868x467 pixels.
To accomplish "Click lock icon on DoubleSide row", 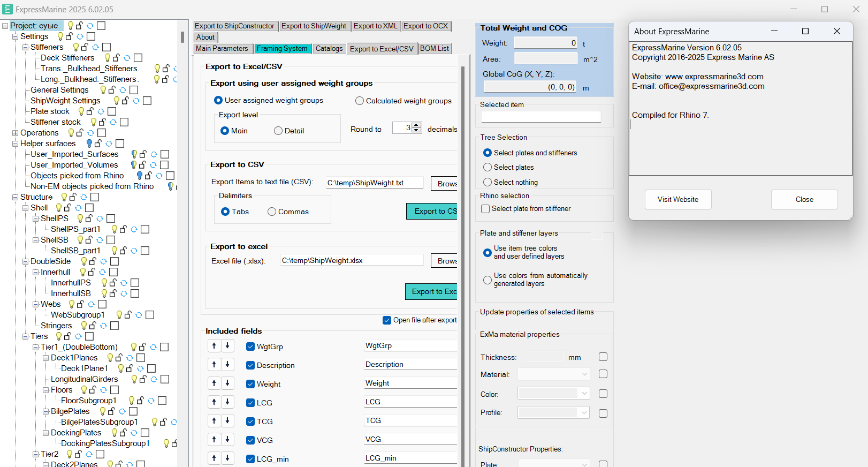I will tap(93, 261).
